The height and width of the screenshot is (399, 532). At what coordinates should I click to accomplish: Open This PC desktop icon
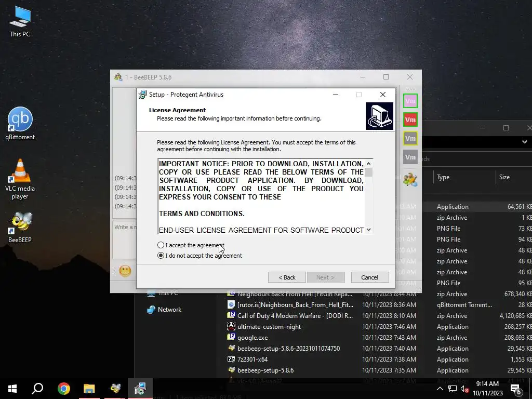coord(20,21)
